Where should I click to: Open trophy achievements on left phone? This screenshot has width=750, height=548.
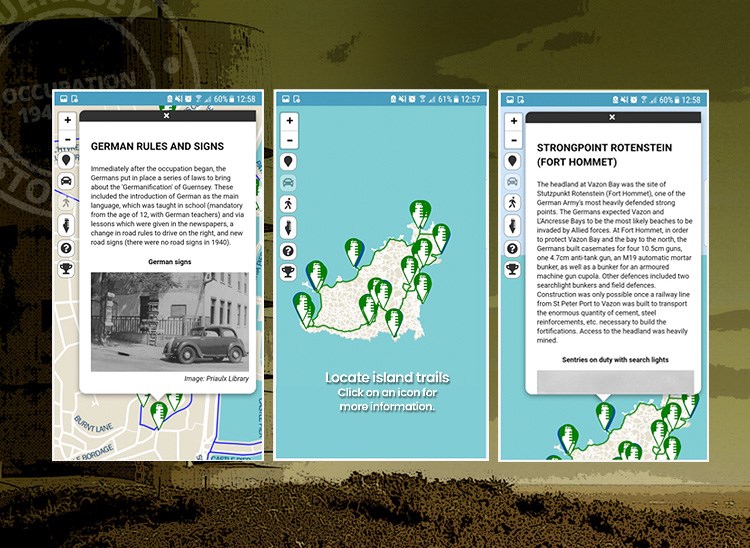click(x=66, y=268)
